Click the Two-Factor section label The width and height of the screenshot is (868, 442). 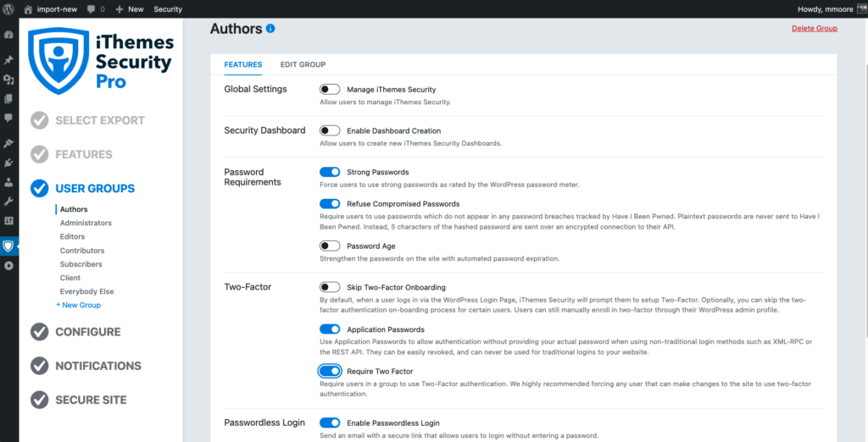pos(248,286)
